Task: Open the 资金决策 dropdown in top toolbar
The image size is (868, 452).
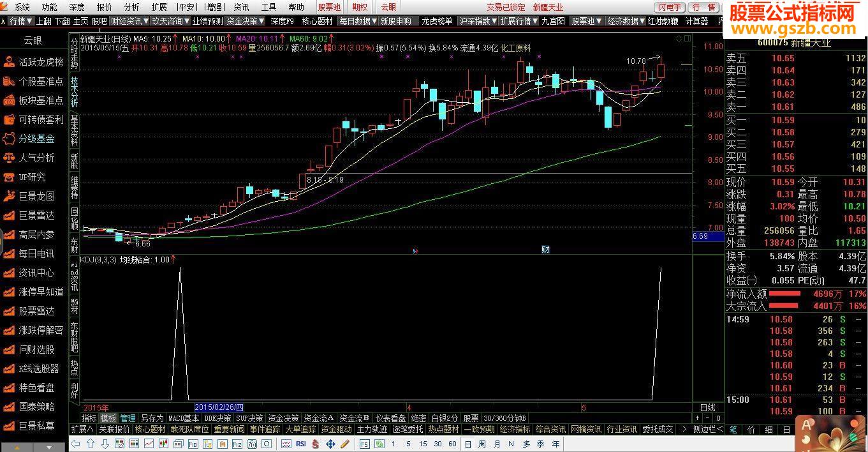Action: [245, 21]
